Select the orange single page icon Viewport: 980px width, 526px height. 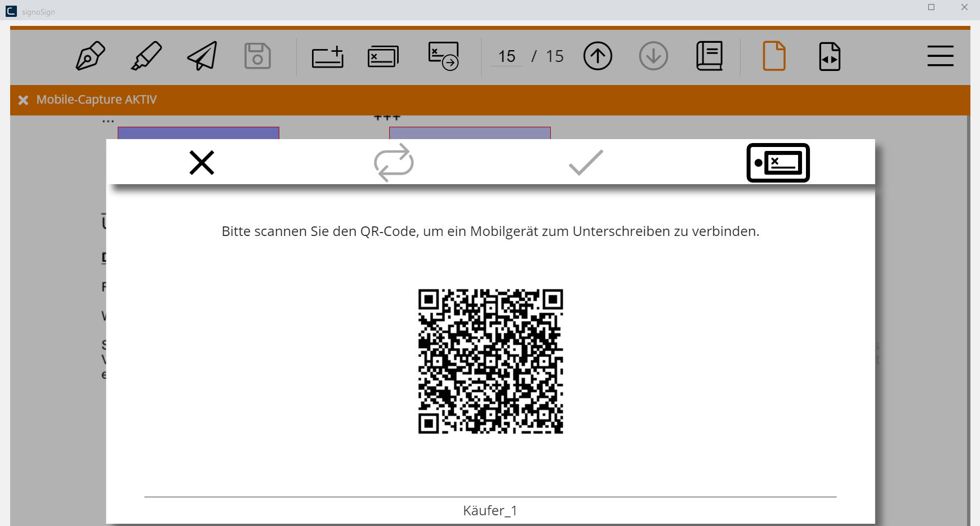point(774,56)
